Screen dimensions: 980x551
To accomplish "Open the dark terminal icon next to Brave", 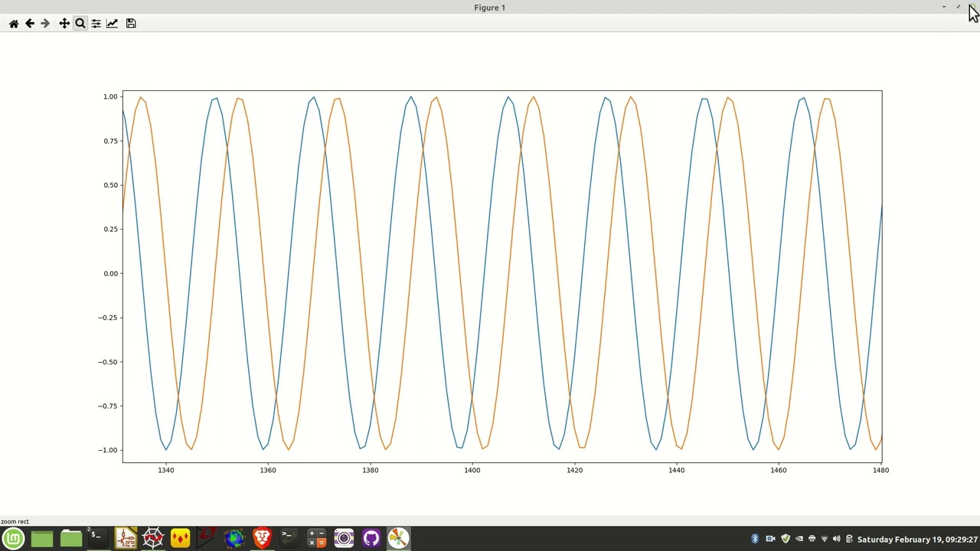I will 289,539.
